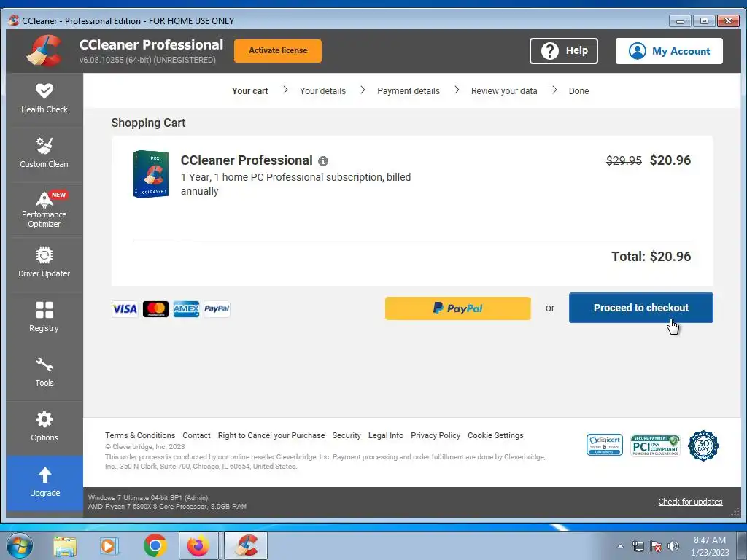Open the Health Check section

click(44, 99)
